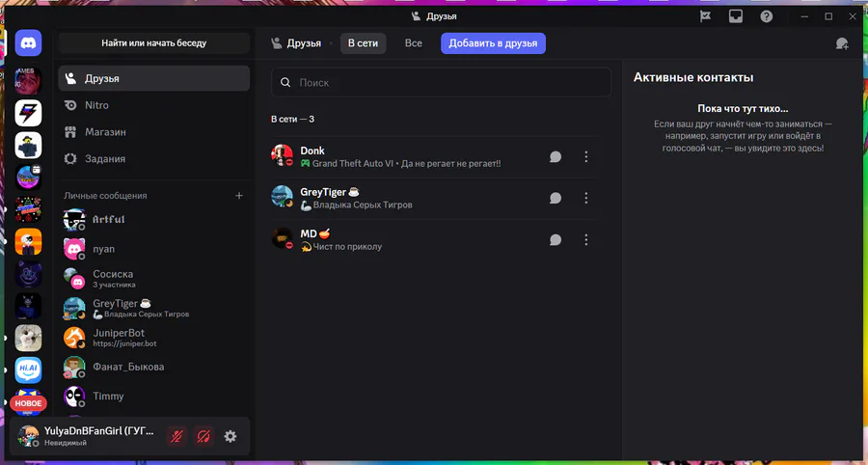Open DM with JuniperBot

[x=154, y=338]
